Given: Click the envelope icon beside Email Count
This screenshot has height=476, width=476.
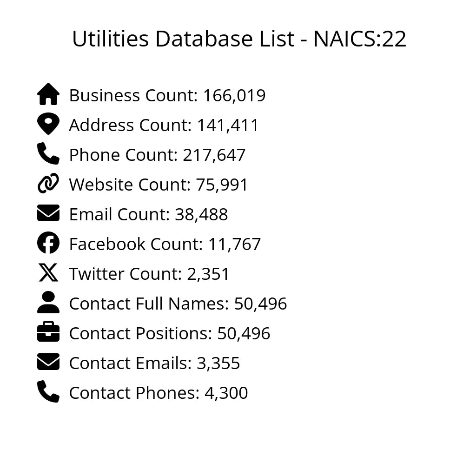Looking at the screenshot, I should click(x=48, y=213).
